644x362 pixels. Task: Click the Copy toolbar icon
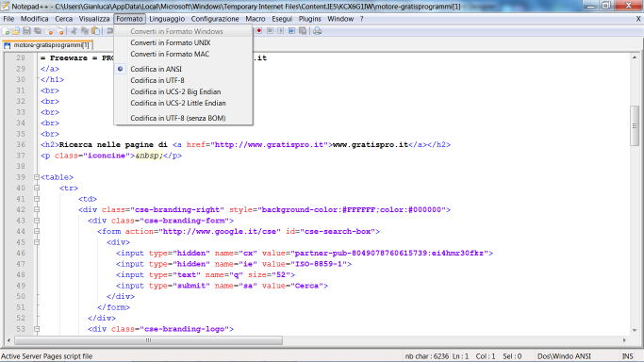point(85,31)
